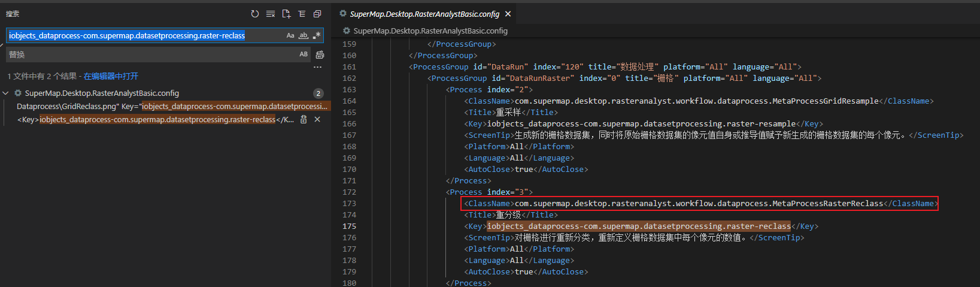Replace this match in <Key> result row
The height and width of the screenshot is (287, 980).
point(304,119)
